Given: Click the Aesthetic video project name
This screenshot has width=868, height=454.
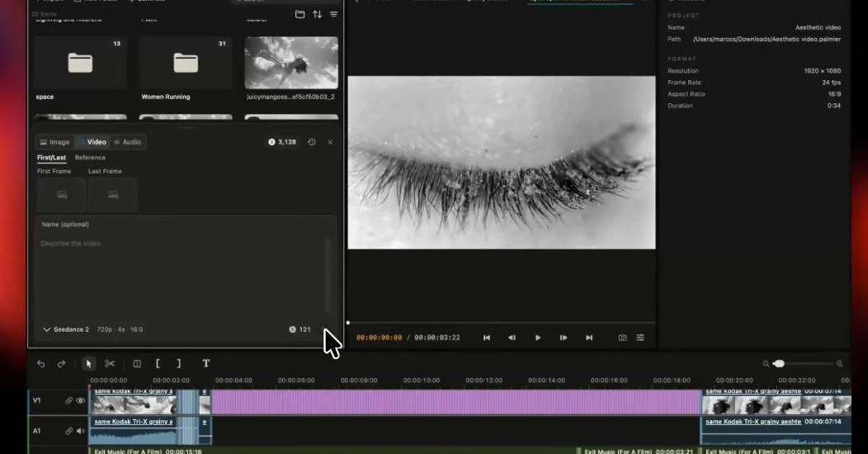Looking at the screenshot, I should coord(818,28).
